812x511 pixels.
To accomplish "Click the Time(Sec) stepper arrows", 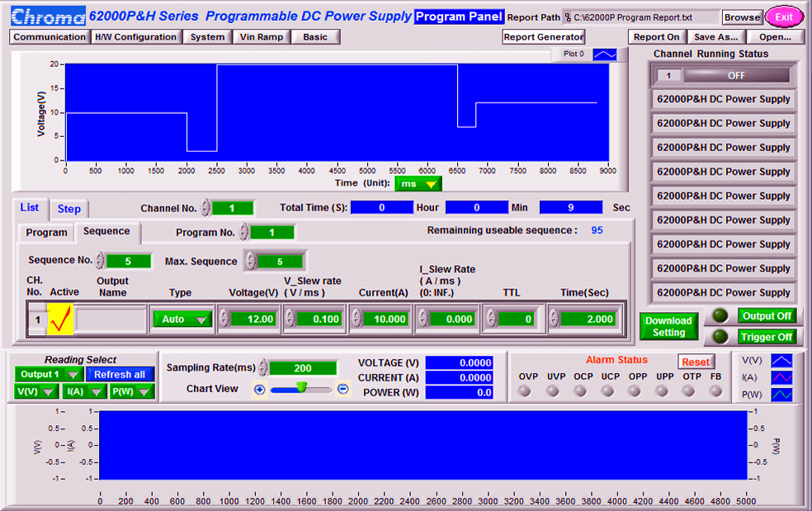I will click(x=554, y=319).
